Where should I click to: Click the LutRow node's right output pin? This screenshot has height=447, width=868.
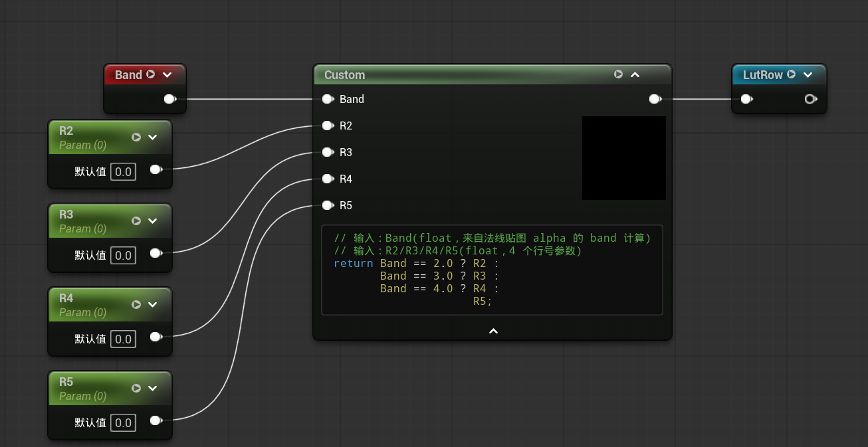(811, 99)
